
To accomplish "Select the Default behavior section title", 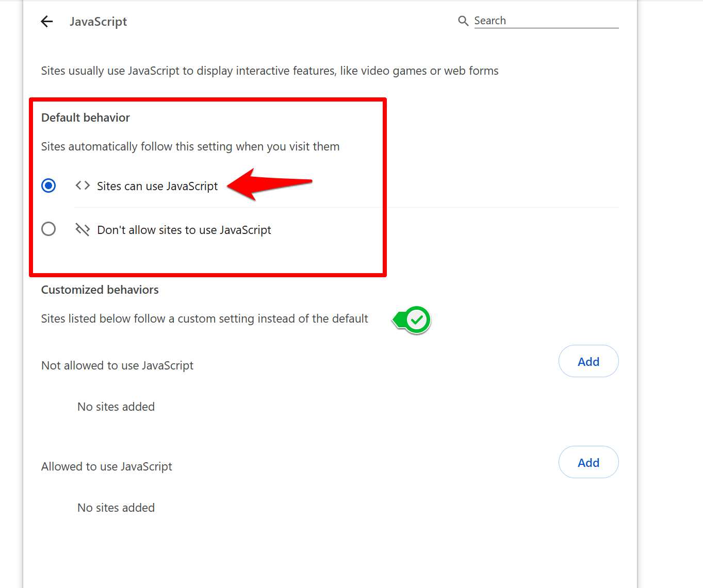I will coord(85,117).
